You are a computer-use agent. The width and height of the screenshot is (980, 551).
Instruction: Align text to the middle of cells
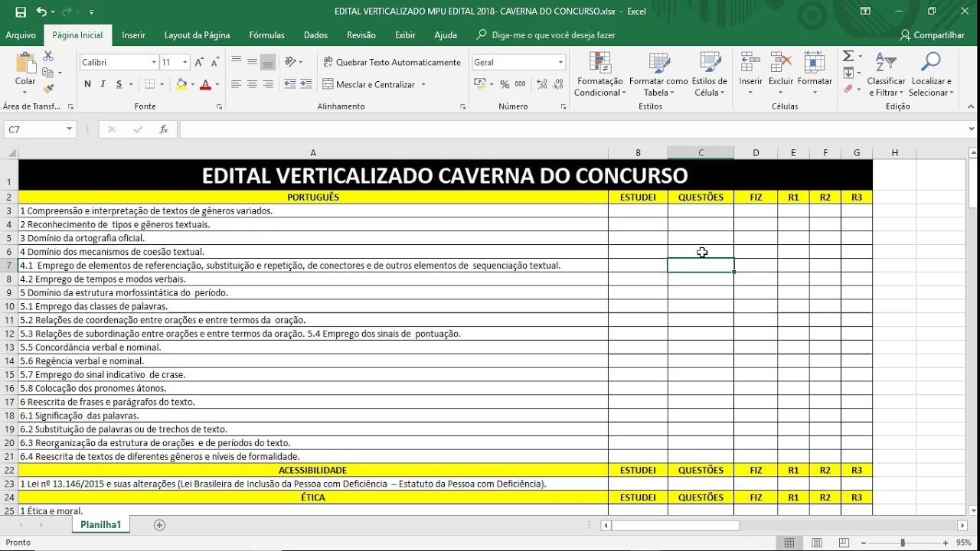point(252,62)
